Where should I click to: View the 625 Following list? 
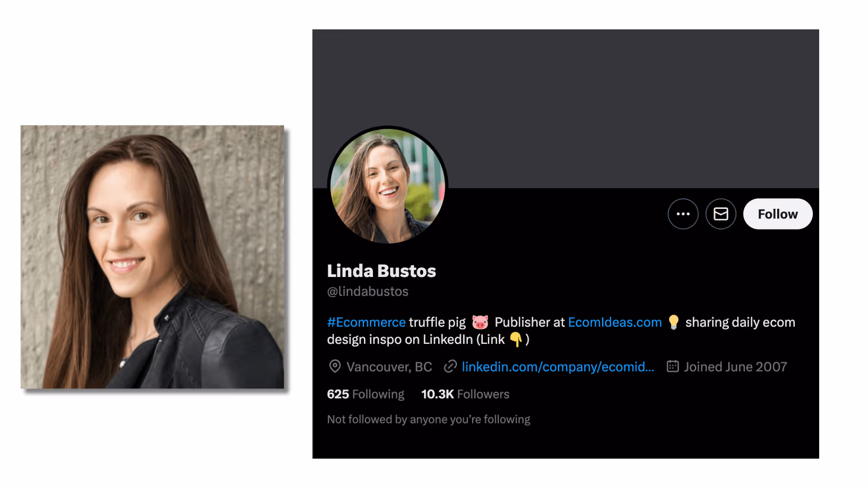click(365, 394)
